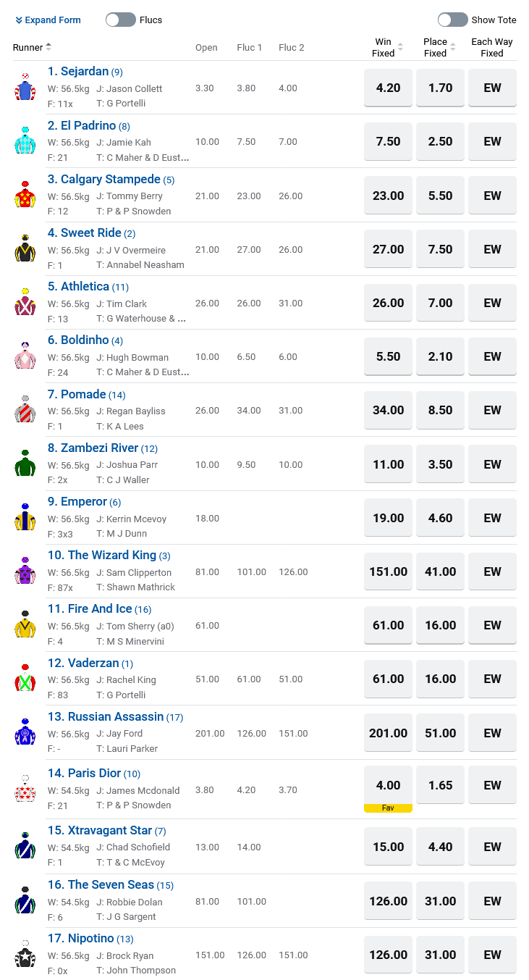Screen dimensions: 529x980
Task: Click Fire And Ice's yellow silk icon
Action: click(25, 624)
